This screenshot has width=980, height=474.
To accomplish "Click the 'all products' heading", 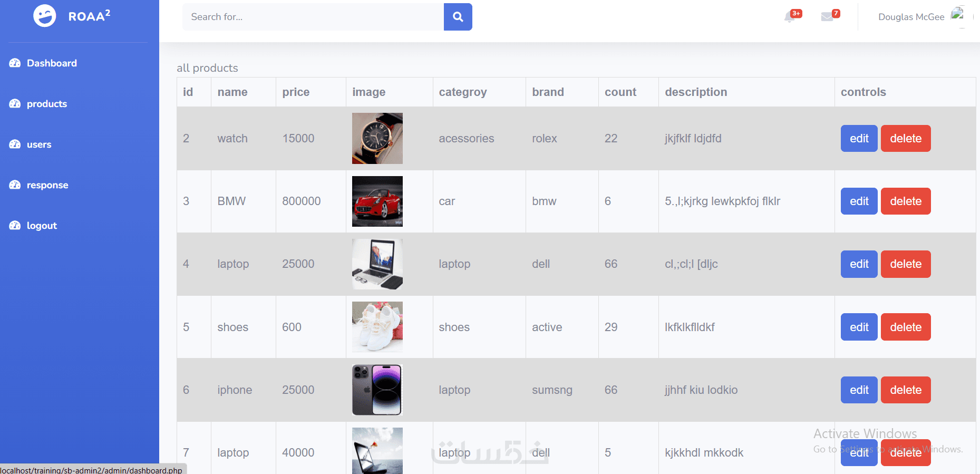I will 207,68.
